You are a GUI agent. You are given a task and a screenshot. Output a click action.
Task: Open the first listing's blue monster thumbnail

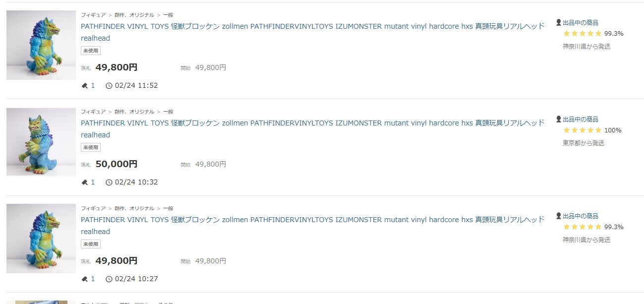(x=41, y=45)
